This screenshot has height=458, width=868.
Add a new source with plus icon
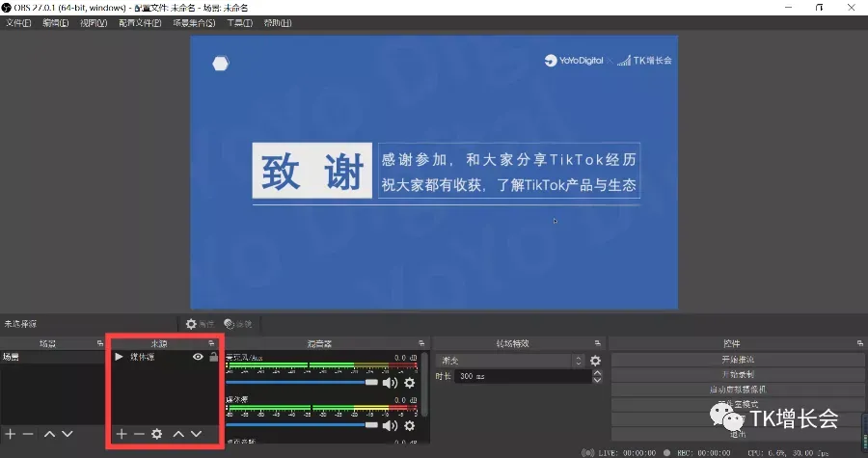point(122,434)
